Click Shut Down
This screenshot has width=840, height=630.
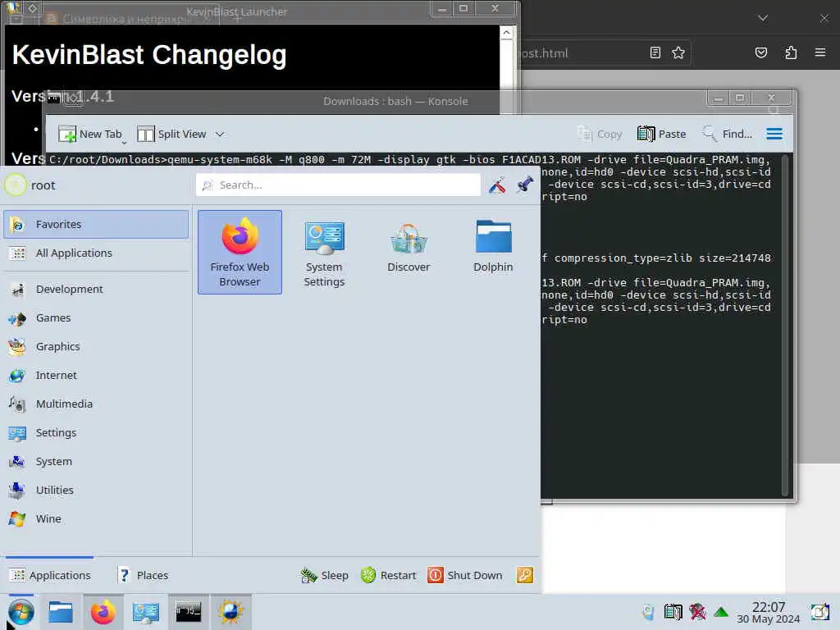pos(465,575)
